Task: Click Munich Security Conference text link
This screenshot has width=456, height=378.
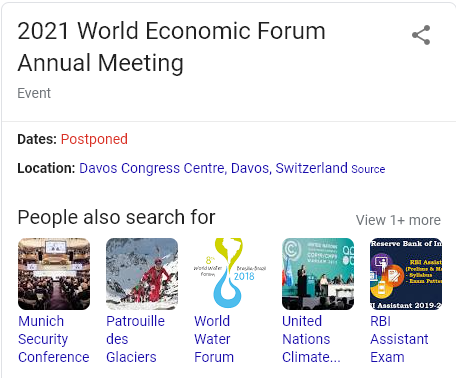Action: click(54, 339)
